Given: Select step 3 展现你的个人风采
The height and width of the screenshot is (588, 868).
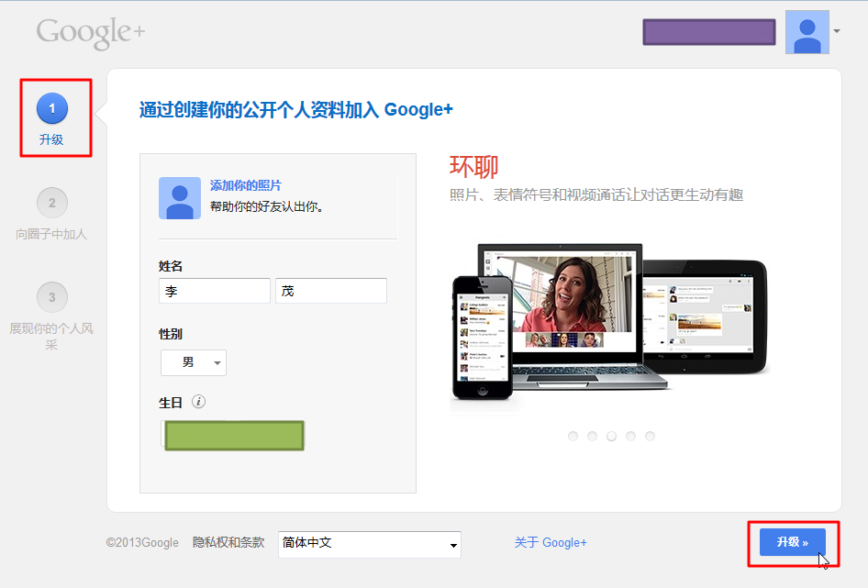Looking at the screenshot, I should coord(52,298).
